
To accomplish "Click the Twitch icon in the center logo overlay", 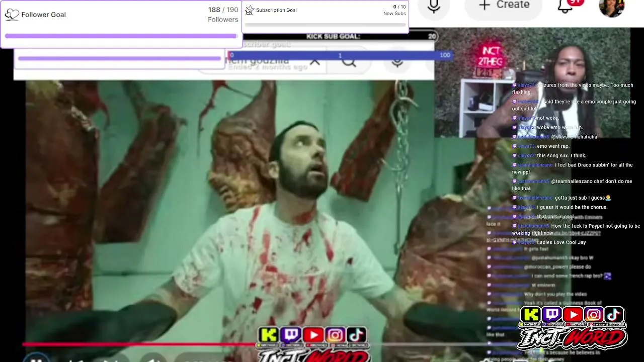I will pos(291,335).
